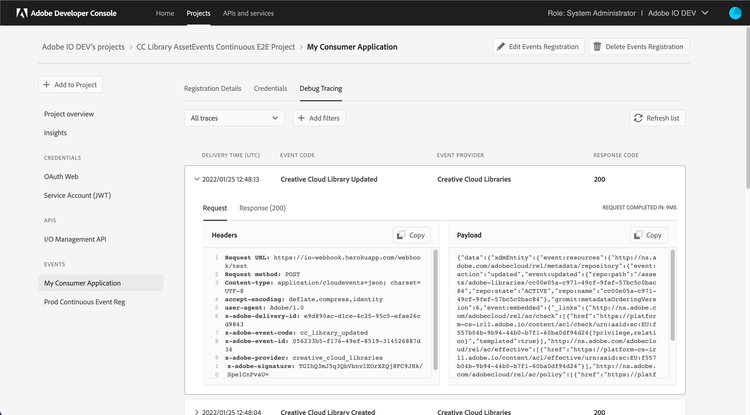Click the refresh icon next to Refresh list
The height and width of the screenshot is (415, 750).
coord(639,118)
